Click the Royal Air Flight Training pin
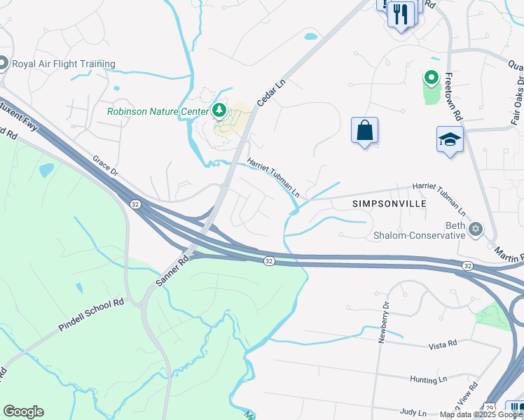Viewport: 524px width, 420px height. coord(4,64)
